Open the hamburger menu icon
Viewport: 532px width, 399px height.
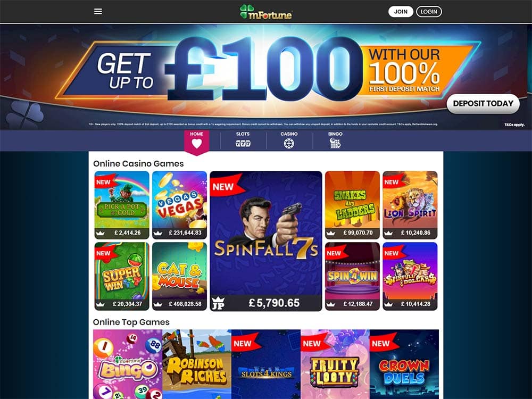(98, 12)
